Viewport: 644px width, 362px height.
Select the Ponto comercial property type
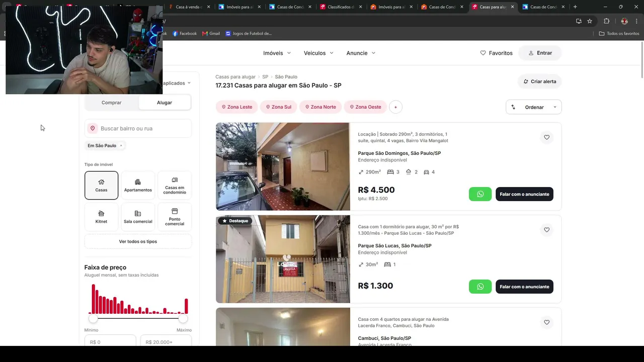click(x=175, y=217)
